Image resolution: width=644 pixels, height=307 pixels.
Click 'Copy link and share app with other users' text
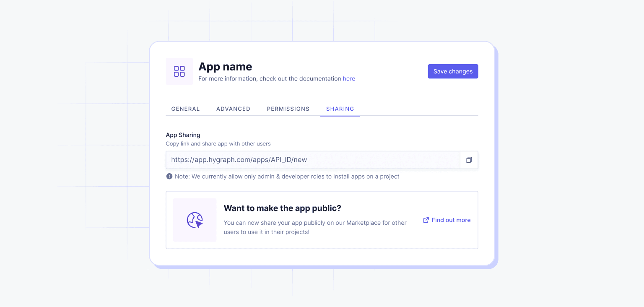pyautogui.click(x=218, y=144)
